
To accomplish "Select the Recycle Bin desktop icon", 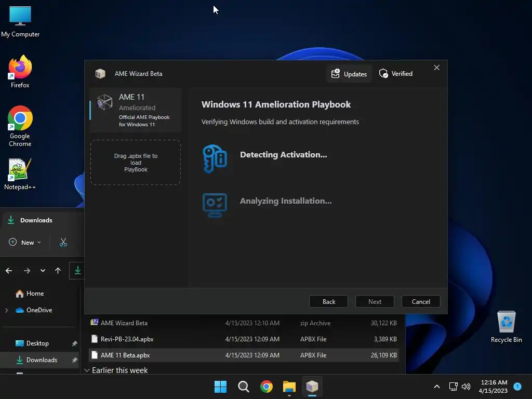I will pos(506,327).
